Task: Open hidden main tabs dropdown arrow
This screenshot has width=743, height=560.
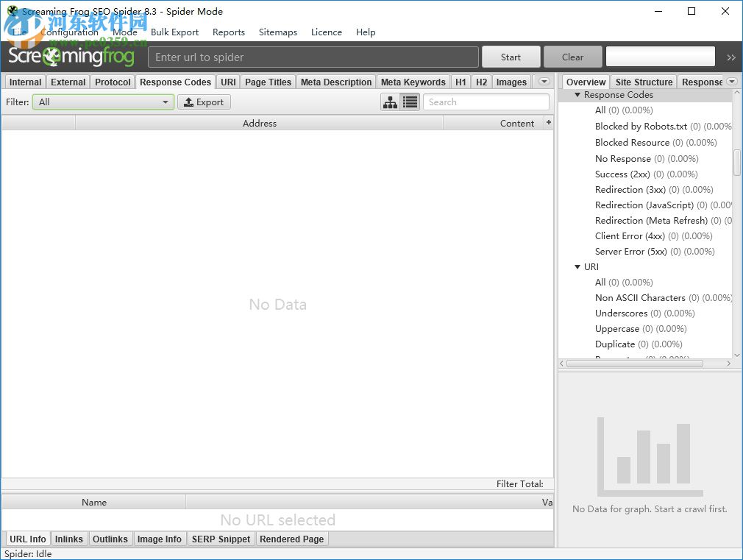Action: 544,82
